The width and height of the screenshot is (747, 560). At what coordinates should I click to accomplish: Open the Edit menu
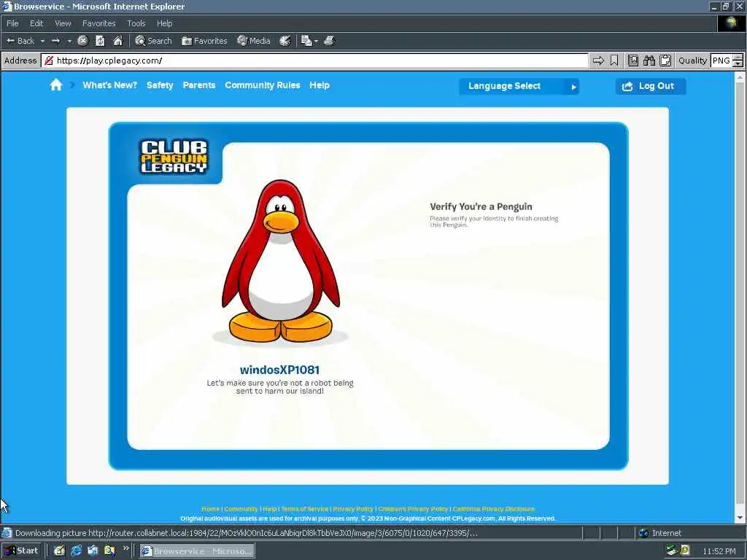[x=36, y=23]
